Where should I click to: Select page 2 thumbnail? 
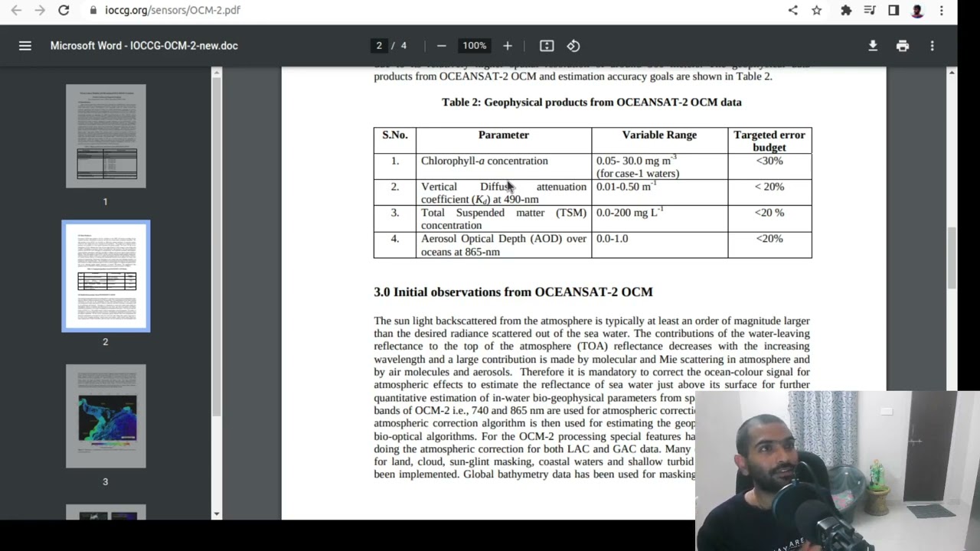[106, 276]
